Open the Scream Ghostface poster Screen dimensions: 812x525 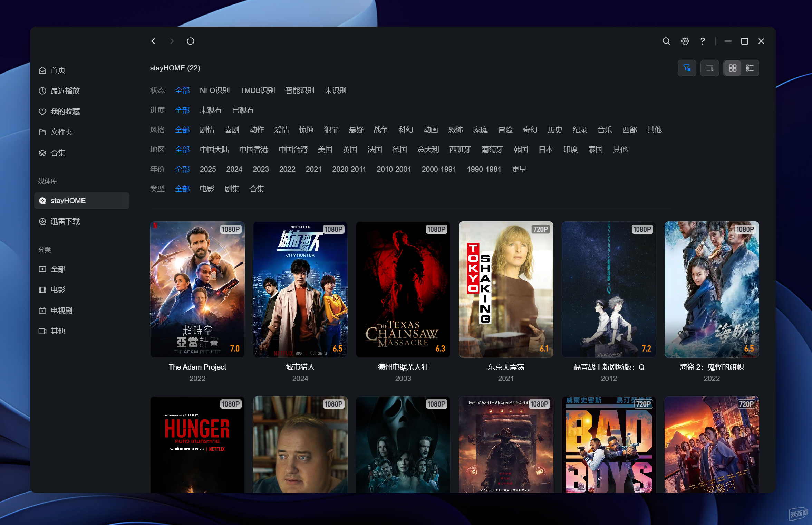coord(403,445)
